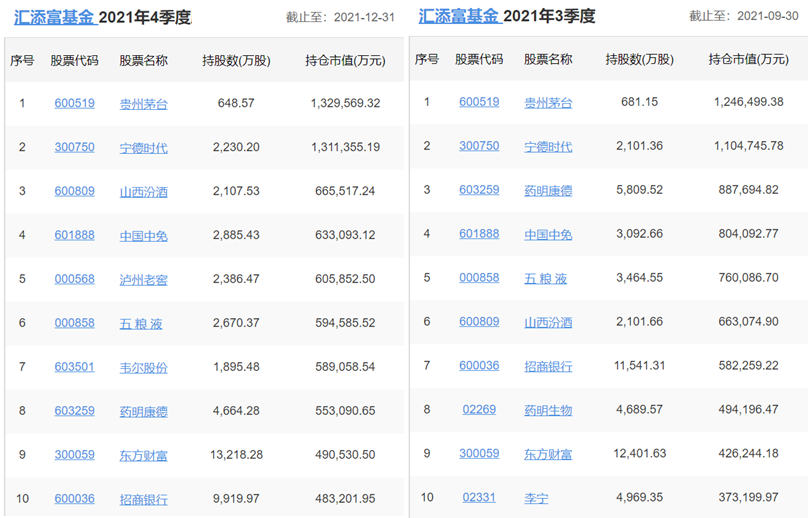Open 泸州老窖 stock name link
This screenshot has width=808, height=518.
[x=144, y=280]
